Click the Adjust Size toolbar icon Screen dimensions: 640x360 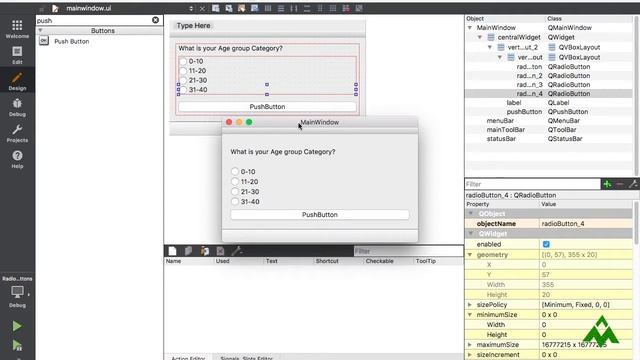[359, 8]
